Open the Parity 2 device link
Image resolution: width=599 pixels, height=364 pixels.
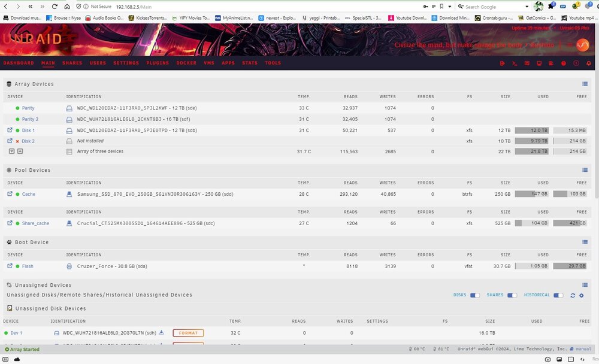(x=30, y=119)
